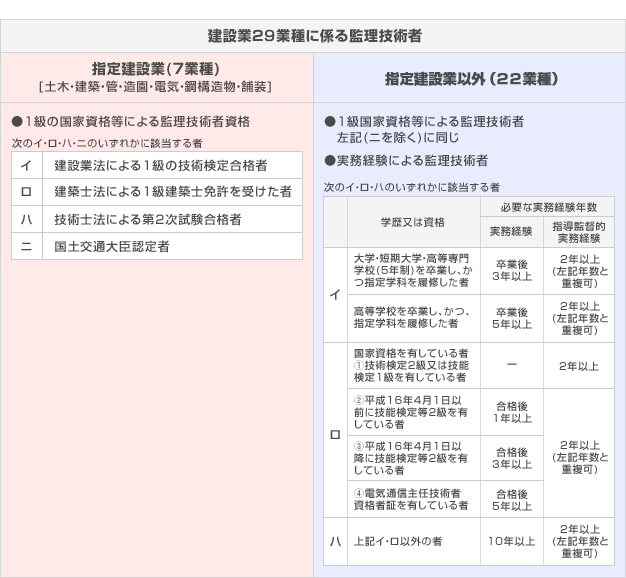Select 1級の国家資格等による監理技術者資格 bullet
This screenshot has height=578, width=626.
coord(131,121)
